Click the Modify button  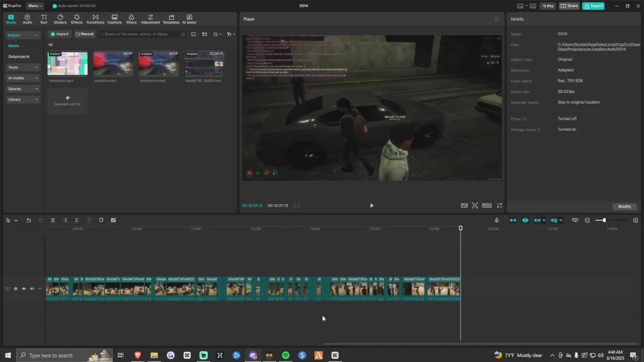click(624, 207)
